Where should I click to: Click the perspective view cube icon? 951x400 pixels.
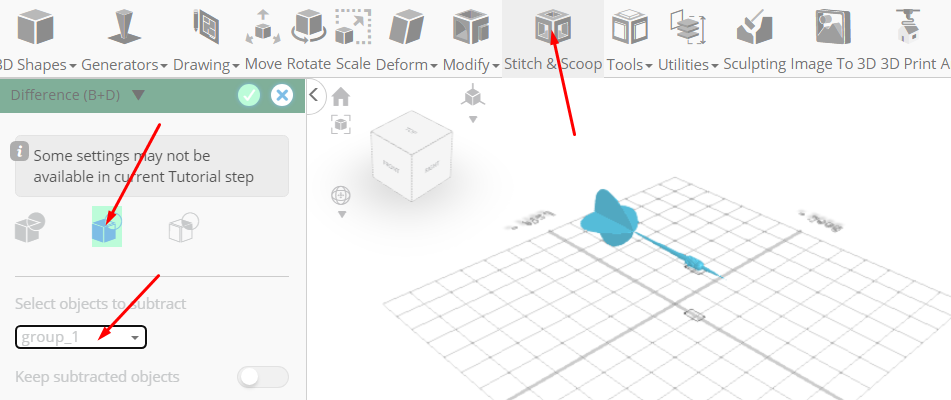click(472, 96)
